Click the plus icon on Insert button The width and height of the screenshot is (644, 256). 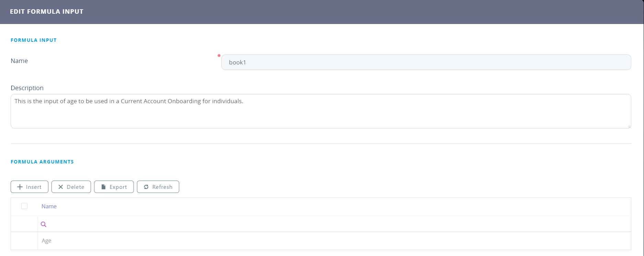coord(20,187)
